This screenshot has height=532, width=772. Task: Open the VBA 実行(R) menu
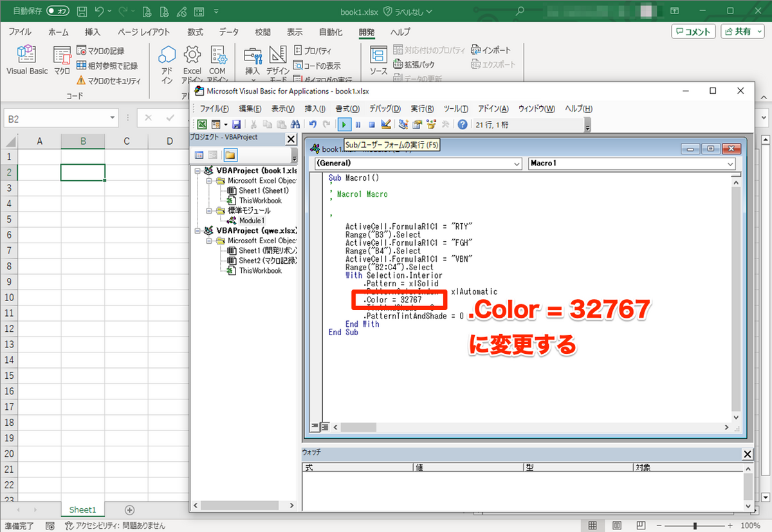(422, 109)
